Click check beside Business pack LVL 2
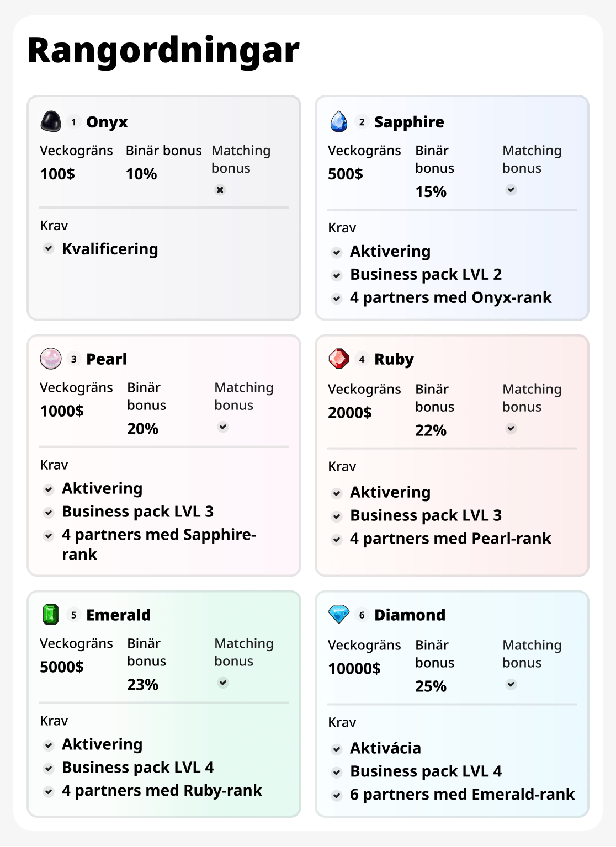The image size is (616, 847). 337,275
